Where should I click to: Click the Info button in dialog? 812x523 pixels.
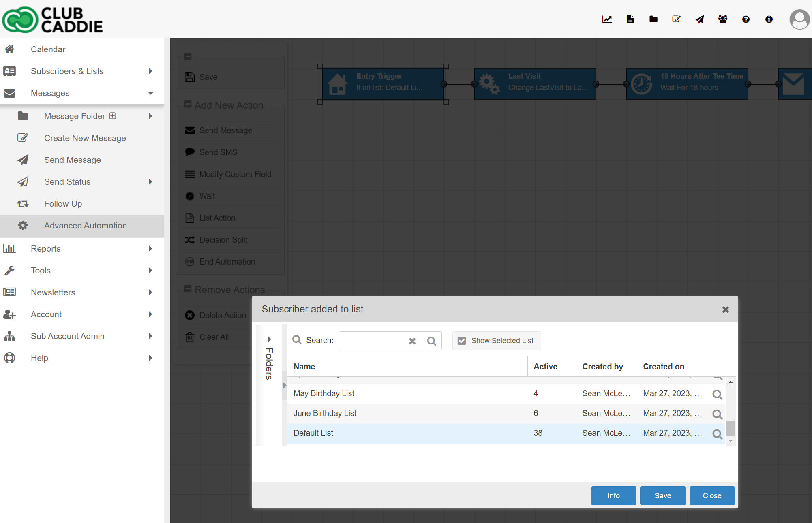click(x=613, y=495)
